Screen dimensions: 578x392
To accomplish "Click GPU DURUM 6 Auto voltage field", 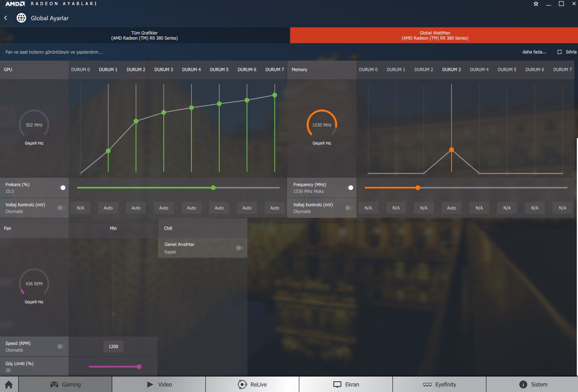I will tap(247, 208).
